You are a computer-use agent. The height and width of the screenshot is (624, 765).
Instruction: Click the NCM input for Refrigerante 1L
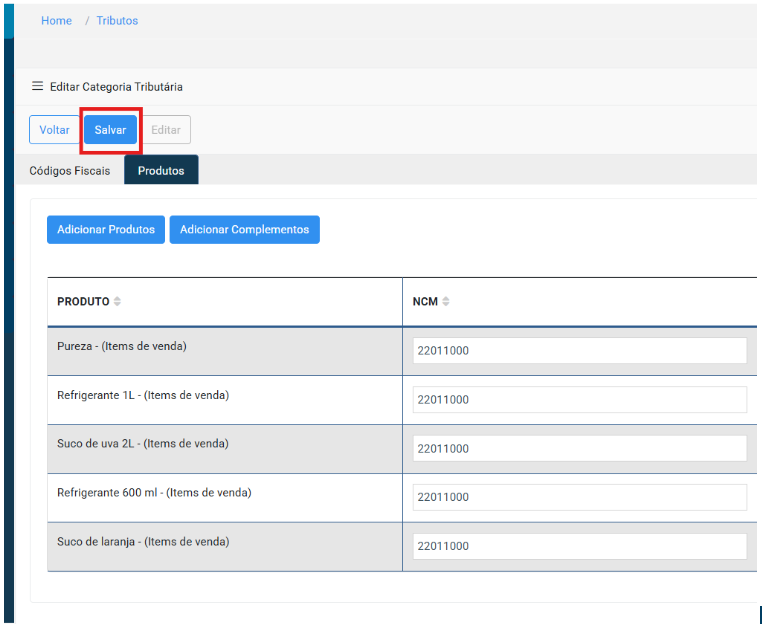coord(579,400)
